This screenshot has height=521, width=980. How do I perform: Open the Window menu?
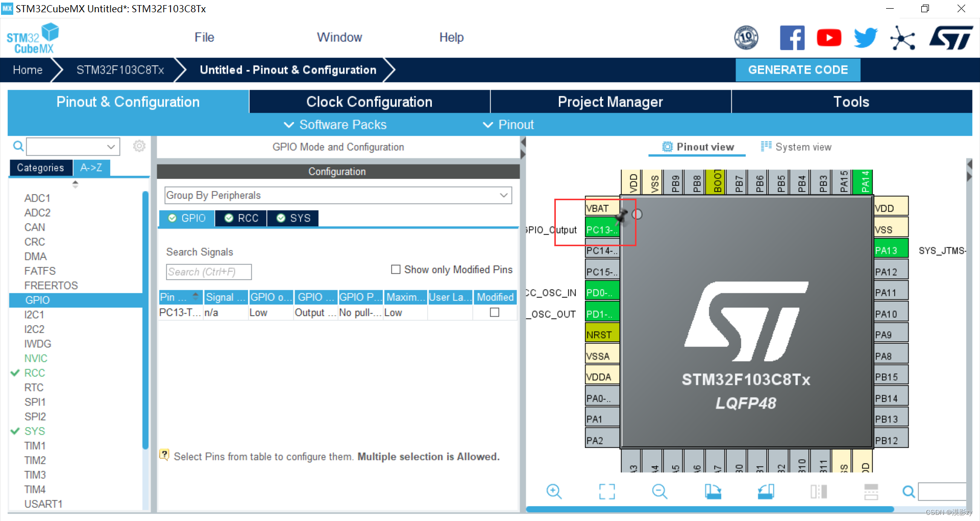pyautogui.click(x=339, y=37)
